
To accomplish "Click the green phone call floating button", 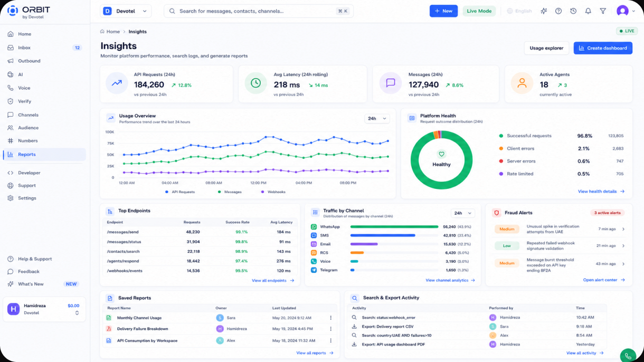I will pos(628,356).
